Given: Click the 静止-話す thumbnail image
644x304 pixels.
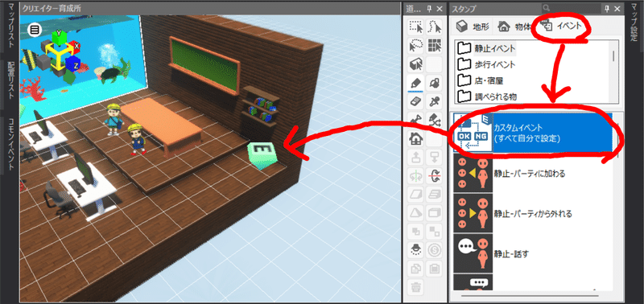Looking at the screenshot, I should [x=473, y=254].
